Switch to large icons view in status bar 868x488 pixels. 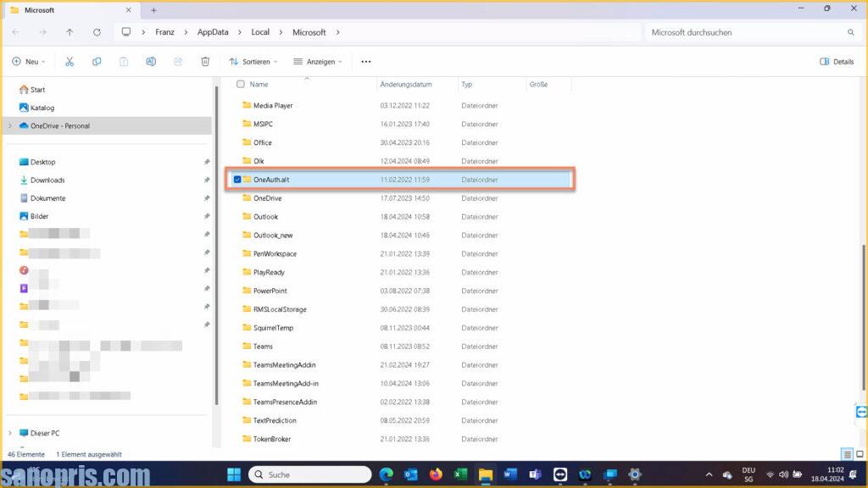[x=859, y=454]
